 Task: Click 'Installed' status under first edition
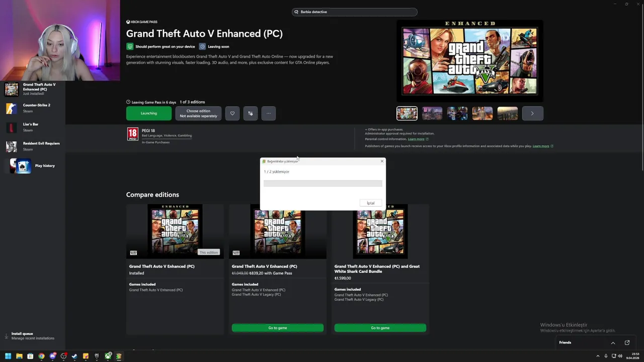136,273
